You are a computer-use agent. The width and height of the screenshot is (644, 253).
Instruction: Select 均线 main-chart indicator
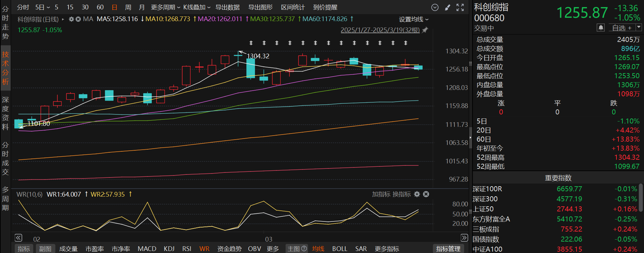click(x=318, y=249)
